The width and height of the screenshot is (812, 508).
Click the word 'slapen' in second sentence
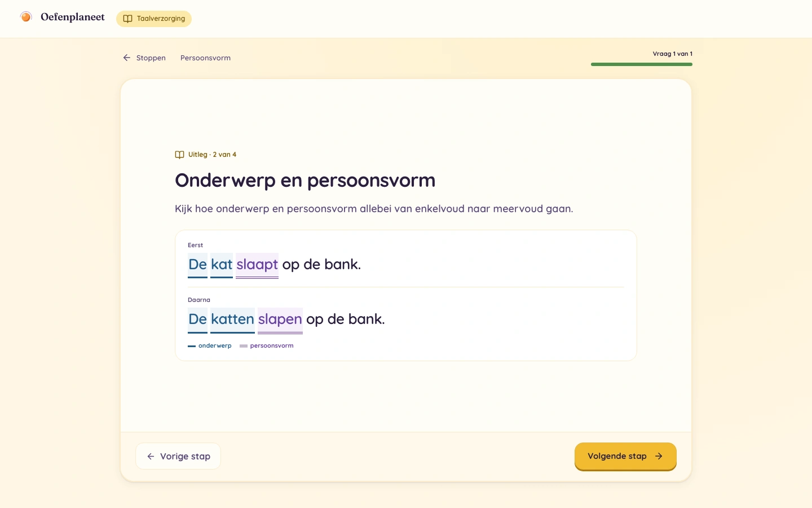coord(280,319)
